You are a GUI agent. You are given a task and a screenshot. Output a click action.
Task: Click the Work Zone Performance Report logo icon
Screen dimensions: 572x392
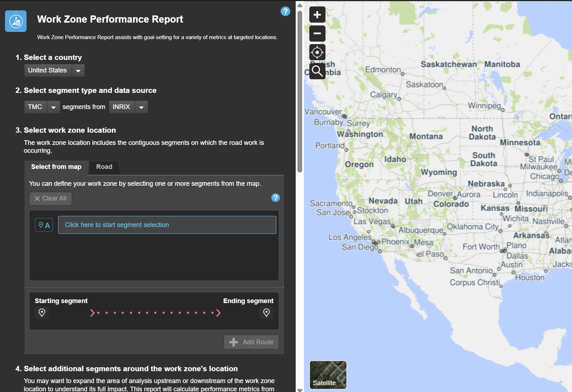(16, 22)
